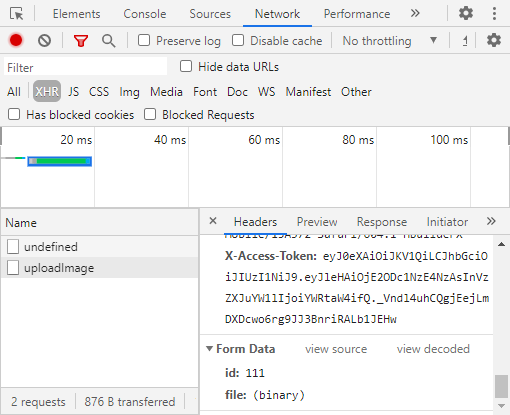Collapse the Form Data section
Screen dimensions: 510x415
click(x=209, y=349)
